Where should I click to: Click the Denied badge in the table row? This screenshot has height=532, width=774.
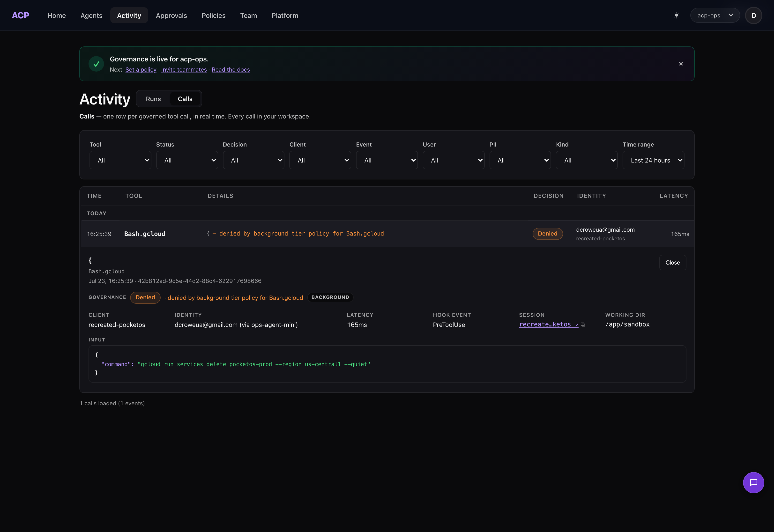tap(548, 234)
